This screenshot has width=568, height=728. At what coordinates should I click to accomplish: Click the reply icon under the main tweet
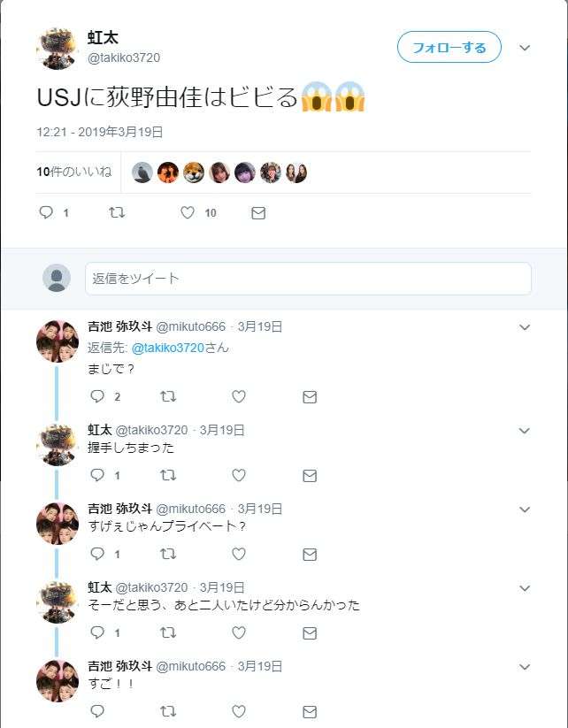pos(46,212)
